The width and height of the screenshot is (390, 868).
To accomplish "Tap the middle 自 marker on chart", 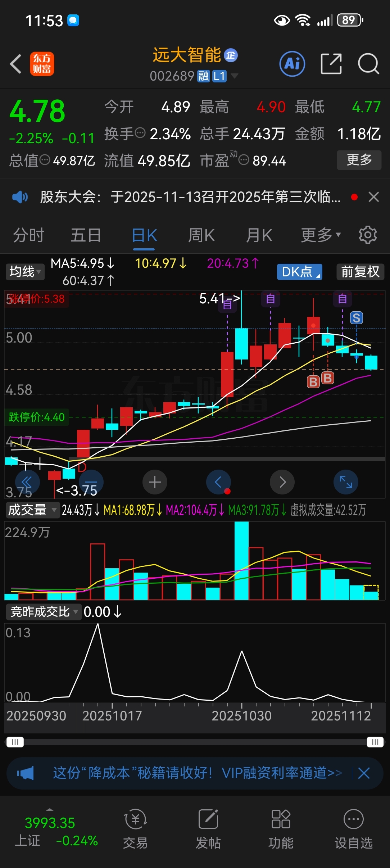I will 271,298.
